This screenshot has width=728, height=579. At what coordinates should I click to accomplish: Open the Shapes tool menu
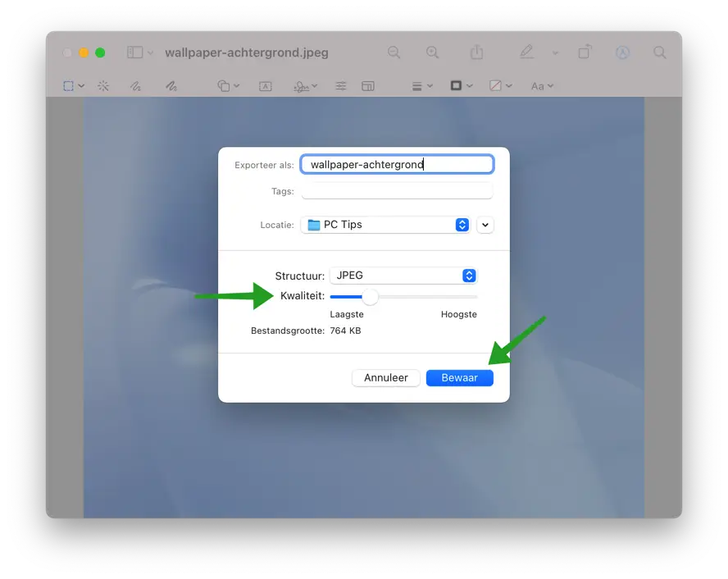(228, 86)
